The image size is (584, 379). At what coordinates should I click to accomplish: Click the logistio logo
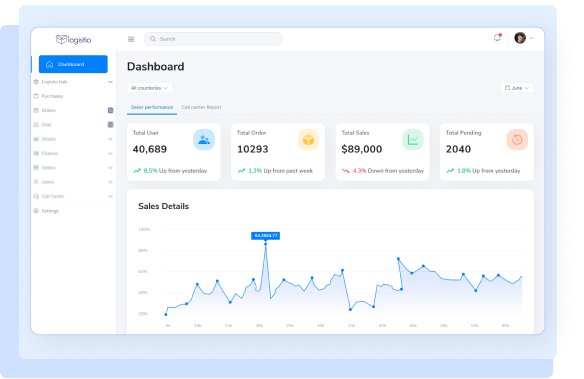[x=73, y=39]
